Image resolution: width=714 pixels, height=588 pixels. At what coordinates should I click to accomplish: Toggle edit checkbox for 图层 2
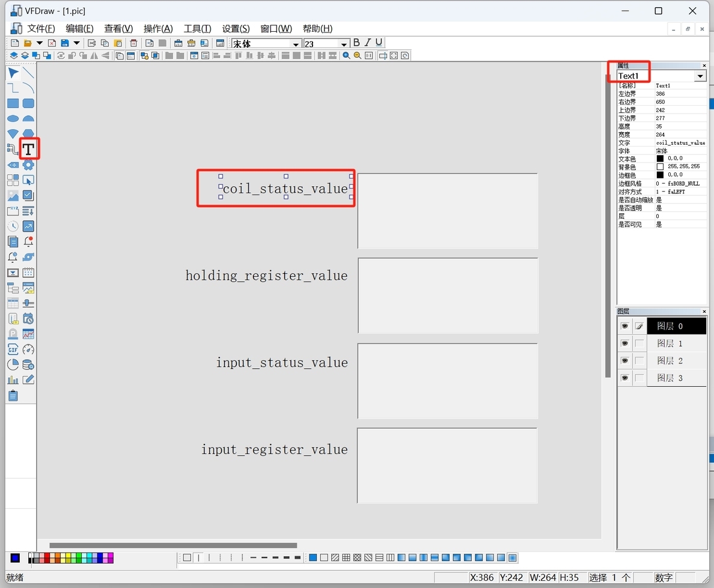coord(639,360)
